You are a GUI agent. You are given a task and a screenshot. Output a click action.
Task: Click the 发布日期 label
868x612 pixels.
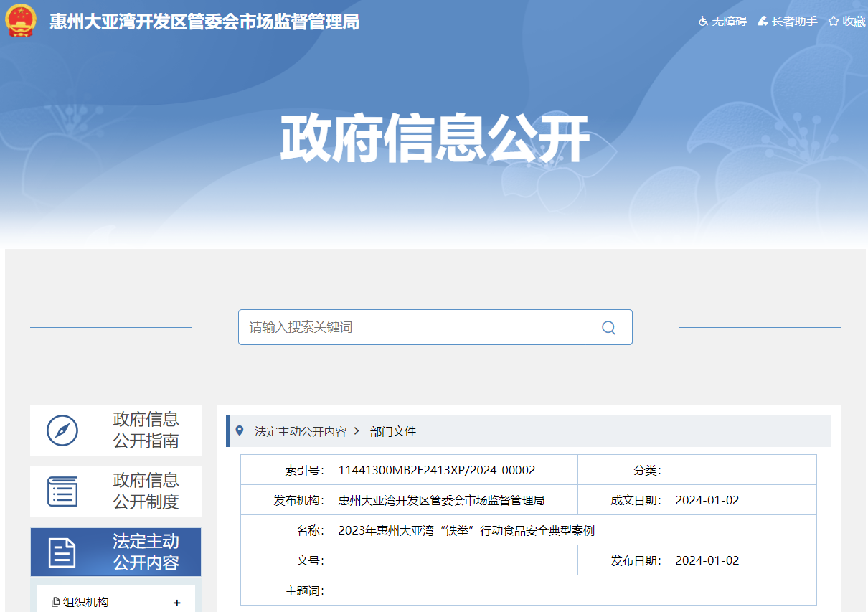pos(636,561)
